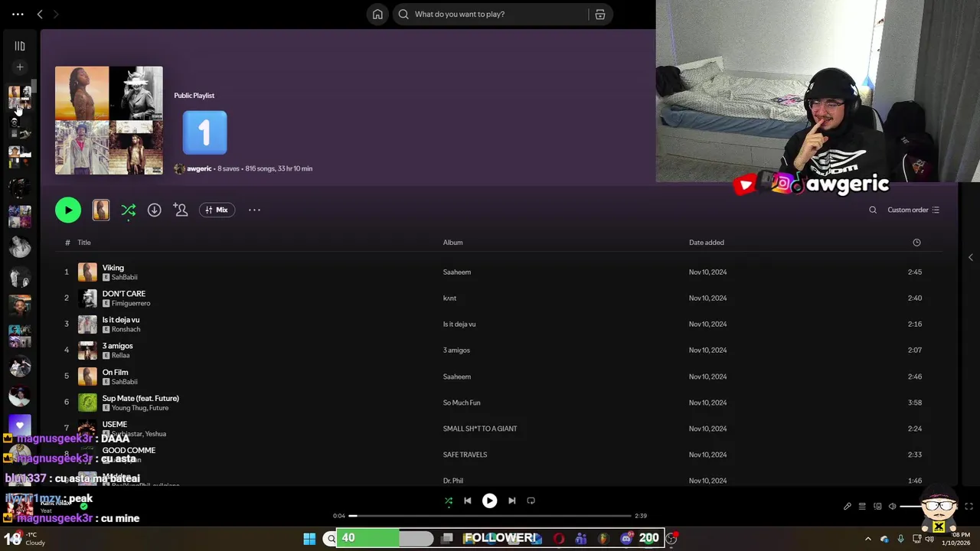Image resolution: width=980 pixels, height=551 pixels.
Task: Open first playlist thumbnail in library sidebar
Action: tap(20, 96)
